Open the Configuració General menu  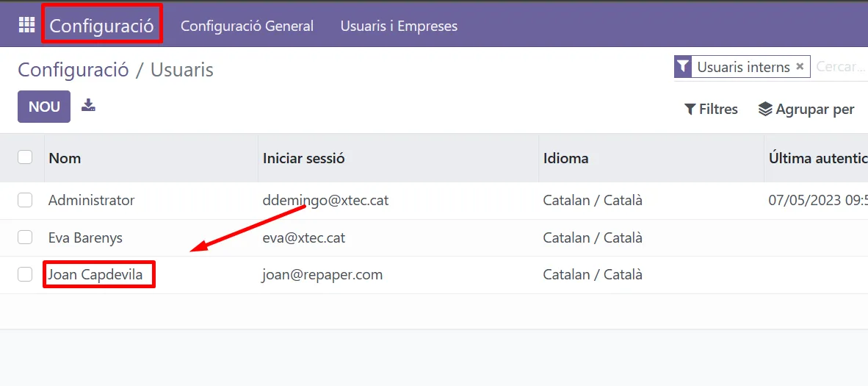click(x=247, y=26)
